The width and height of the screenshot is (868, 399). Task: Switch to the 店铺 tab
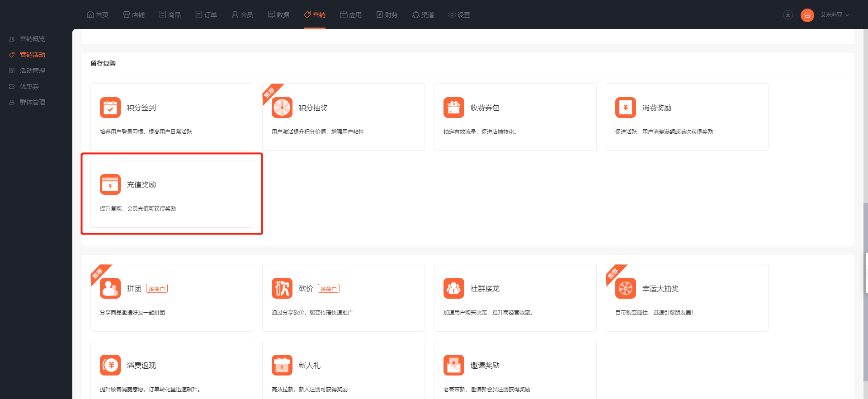[134, 15]
